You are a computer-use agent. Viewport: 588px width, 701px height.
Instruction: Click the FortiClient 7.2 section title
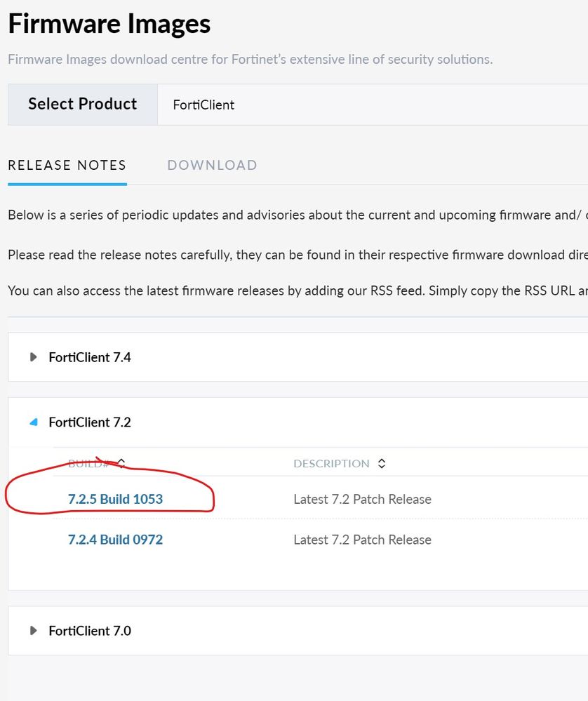click(x=90, y=422)
